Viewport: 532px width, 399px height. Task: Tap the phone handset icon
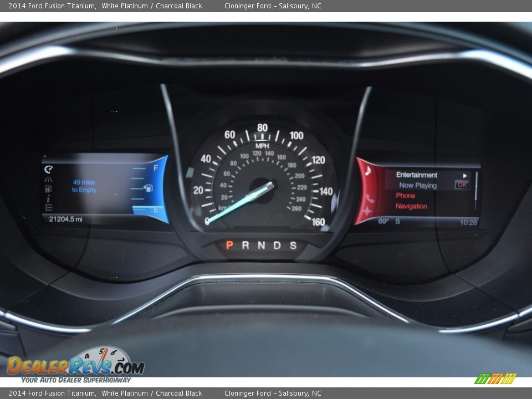[x=370, y=198]
